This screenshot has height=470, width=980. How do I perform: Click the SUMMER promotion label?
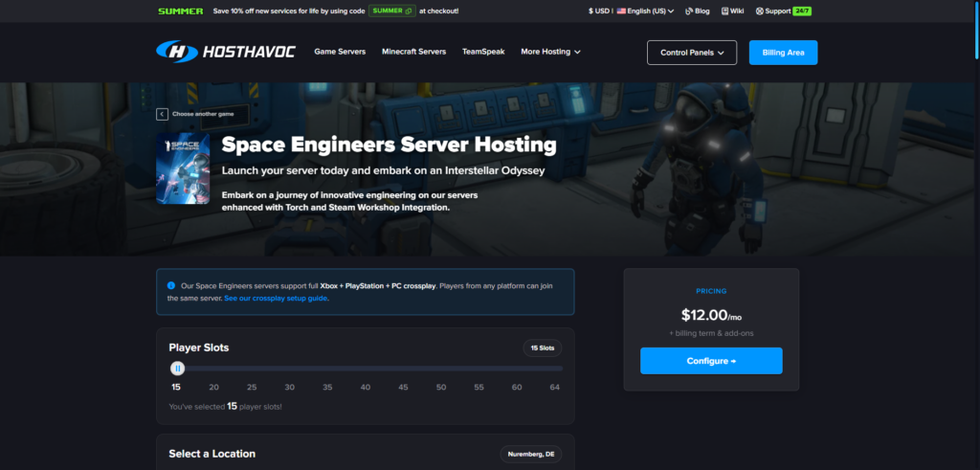(x=181, y=11)
